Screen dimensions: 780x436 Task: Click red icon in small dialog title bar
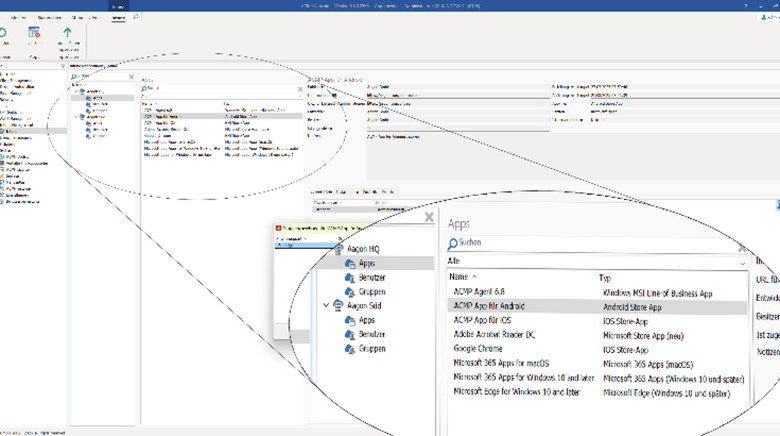279,228
